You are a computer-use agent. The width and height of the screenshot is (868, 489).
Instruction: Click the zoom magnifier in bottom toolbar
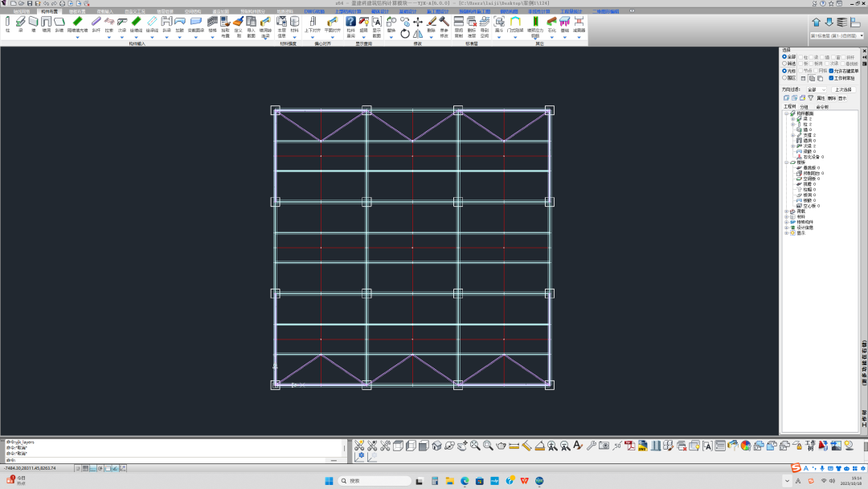pyautogui.click(x=488, y=446)
